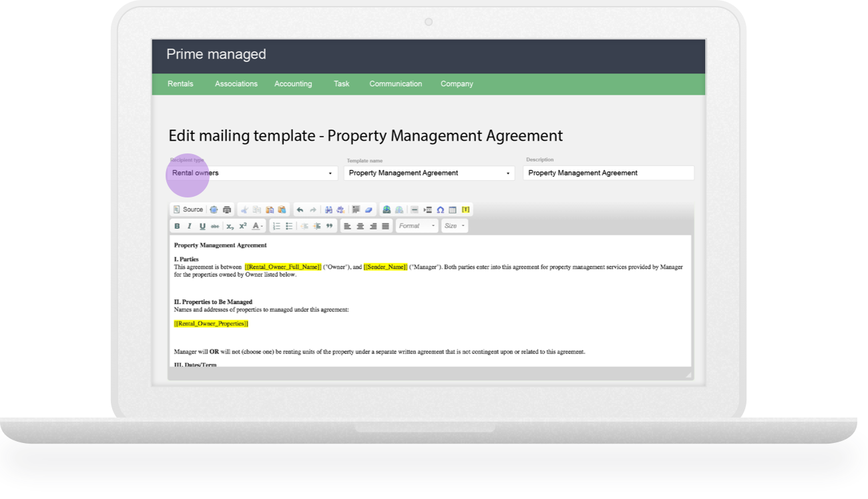Expand the paragraph Format dropdown
Image resolution: width=868 pixels, height=499 pixels.
[x=416, y=225]
